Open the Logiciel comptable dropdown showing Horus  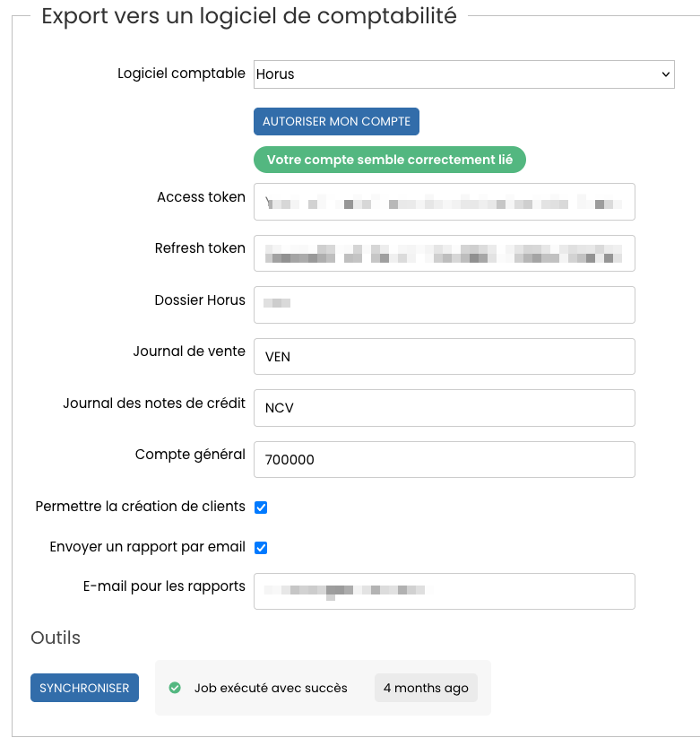tap(463, 74)
